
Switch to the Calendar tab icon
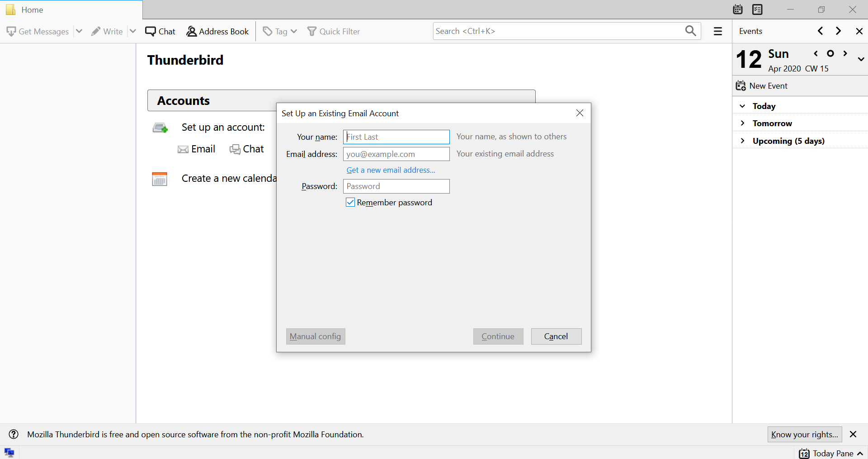pos(738,9)
